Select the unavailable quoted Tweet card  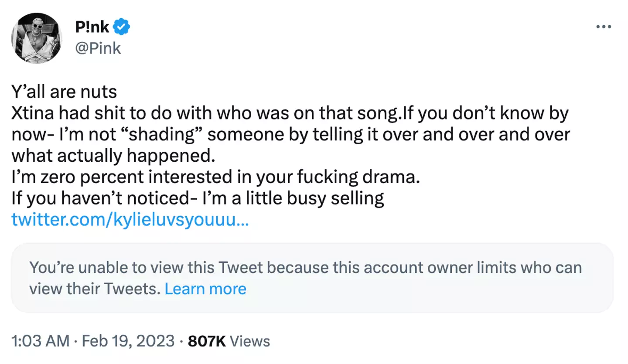point(312,278)
